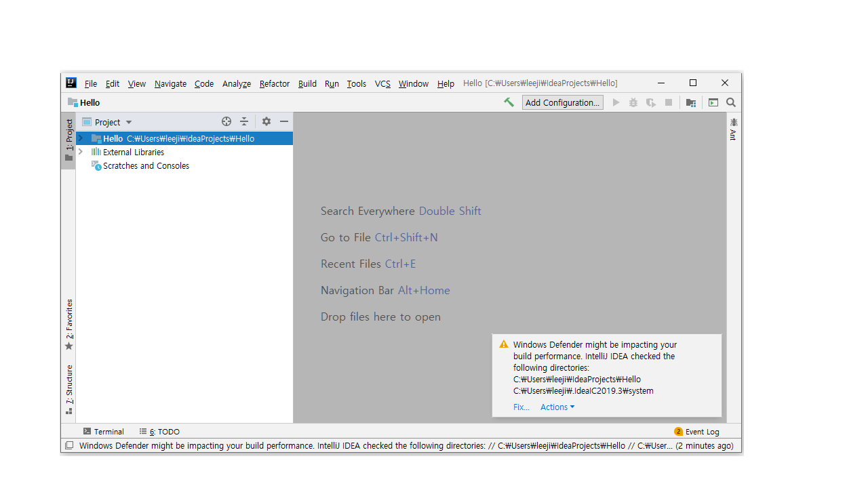This screenshot has height=488, width=868.
Task: Open the Actions dropdown in the notification
Action: 557,407
